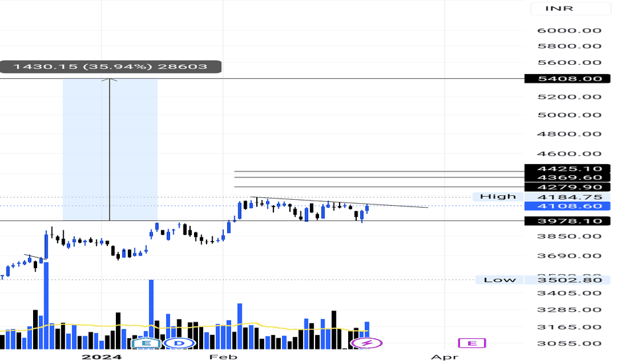Click the 3690.00 price scale value
The image size is (617, 364).
point(569,255)
